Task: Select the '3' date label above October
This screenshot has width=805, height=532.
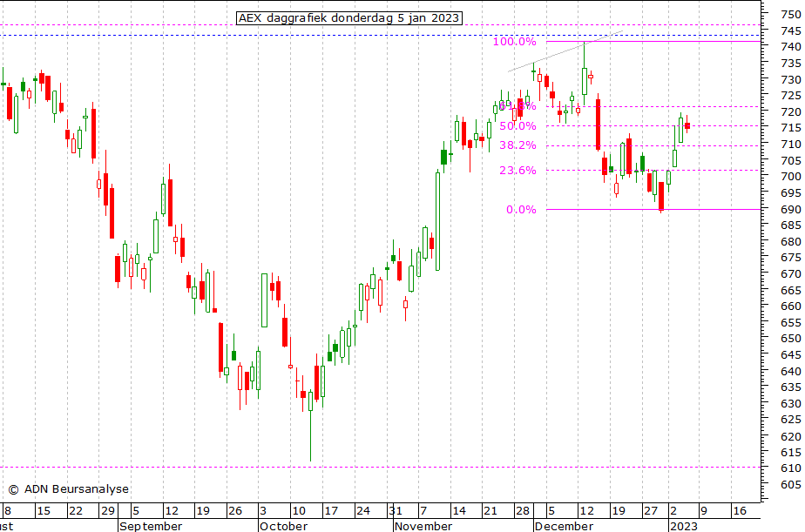Action: click(x=263, y=511)
